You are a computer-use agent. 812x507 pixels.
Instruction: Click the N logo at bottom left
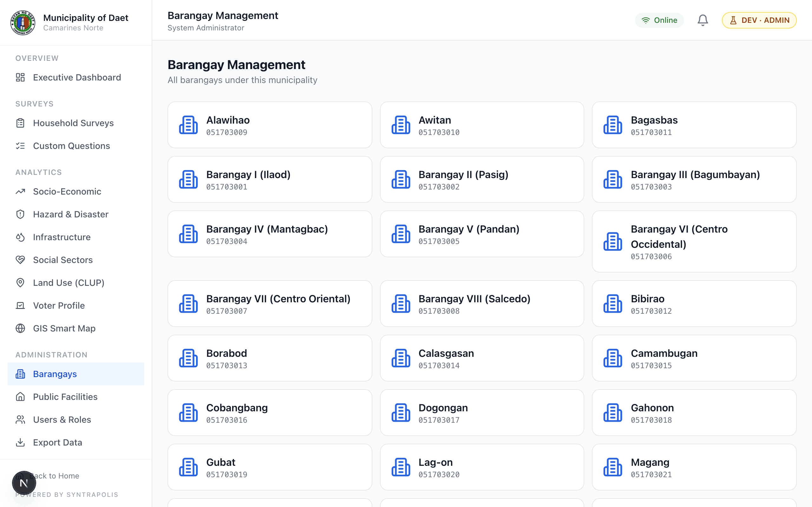tap(23, 483)
